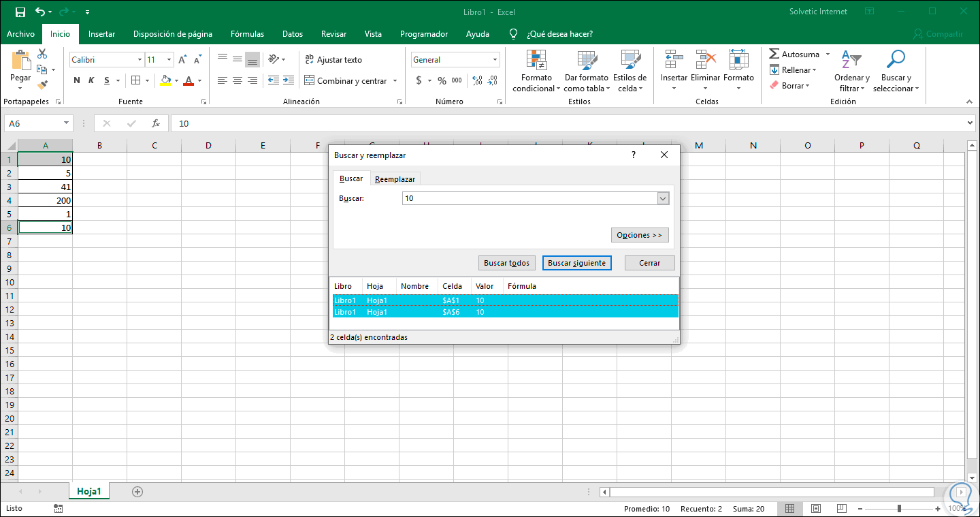Toggle Ajustar texto wrap option
The width and height of the screenshot is (980, 517).
tap(333, 60)
